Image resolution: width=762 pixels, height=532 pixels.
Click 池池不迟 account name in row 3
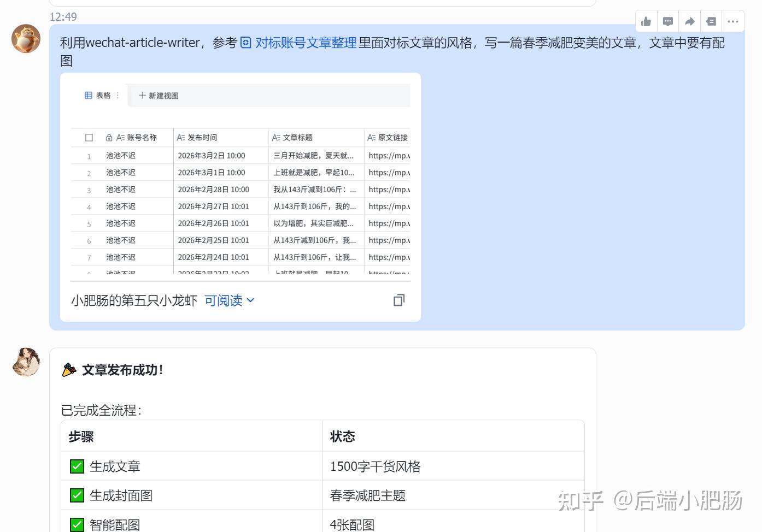point(121,190)
